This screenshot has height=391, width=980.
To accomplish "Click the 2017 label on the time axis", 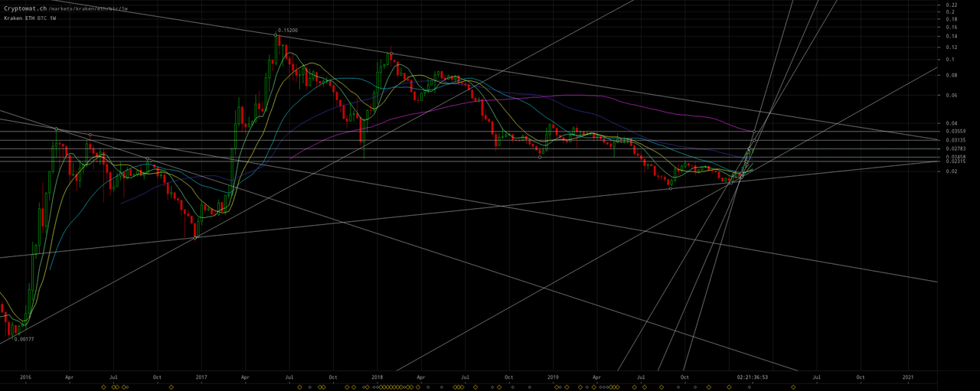I will pos(201,377).
